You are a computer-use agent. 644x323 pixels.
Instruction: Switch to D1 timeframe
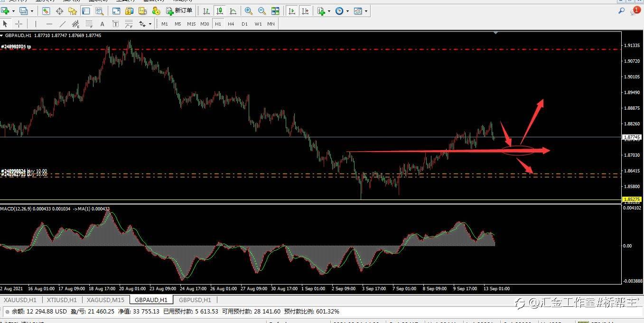244,24
